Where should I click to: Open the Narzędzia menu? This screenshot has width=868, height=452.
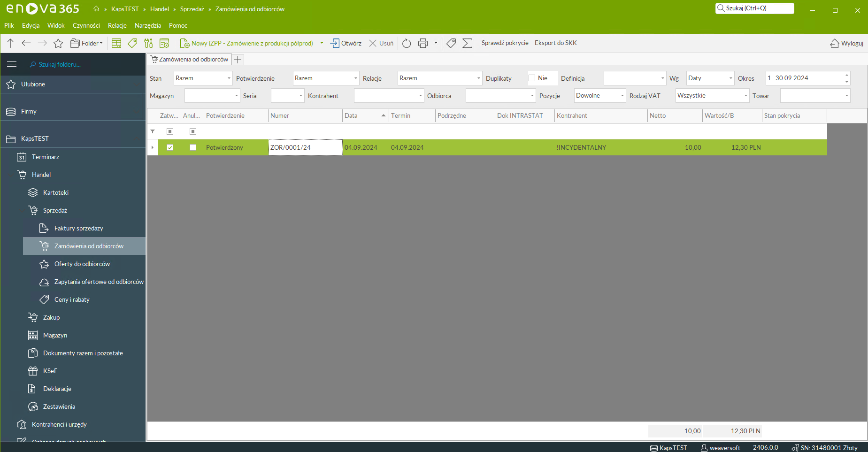[147, 25]
